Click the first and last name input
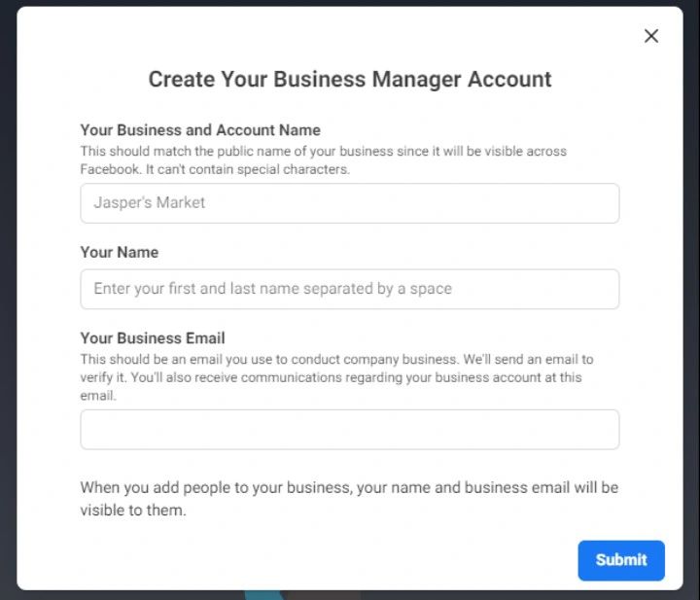The height and width of the screenshot is (600, 700). 349,289
